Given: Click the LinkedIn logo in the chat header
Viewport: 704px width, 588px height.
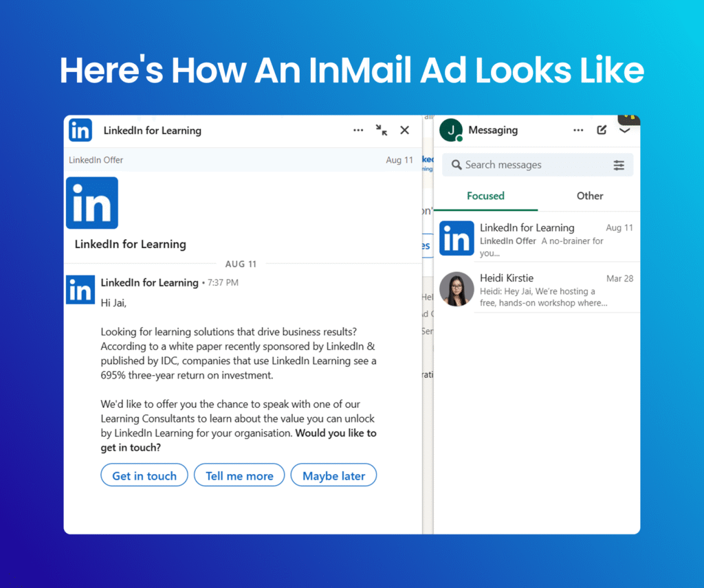Looking at the screenshot, I should (80, 130).
